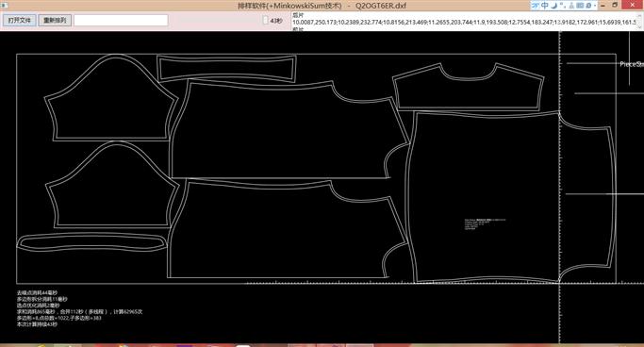Click the 重新排列 (re-arrange) button
Viewport: 644px width, 347px height.
pos(55,20)
